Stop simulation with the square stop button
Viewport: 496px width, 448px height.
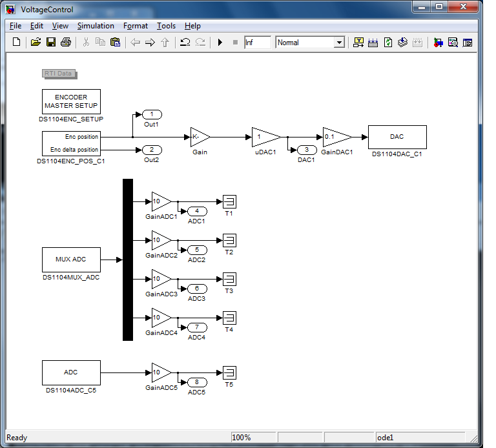(x=235, y=42)
